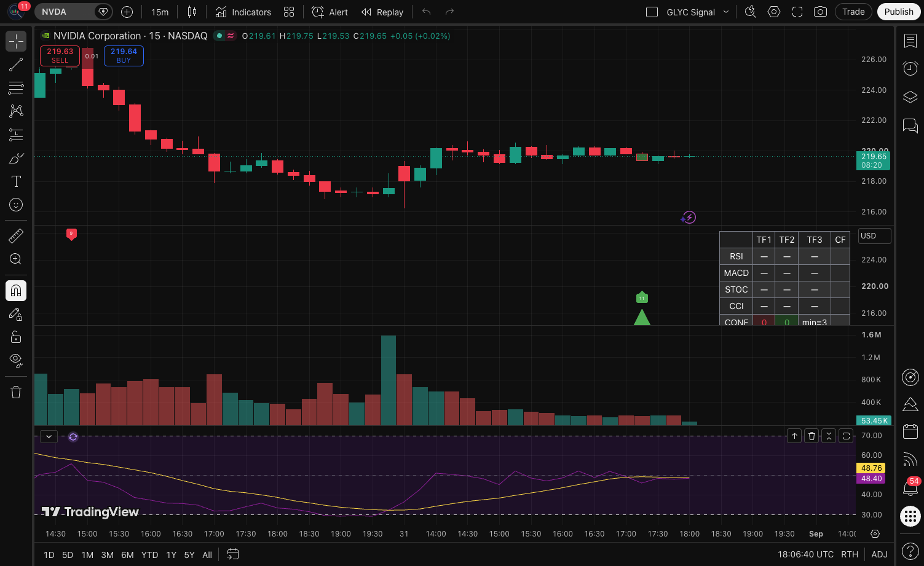The image size is (924, 566).
Task: Select the 1D date range
Action: [x=49, y=555]
